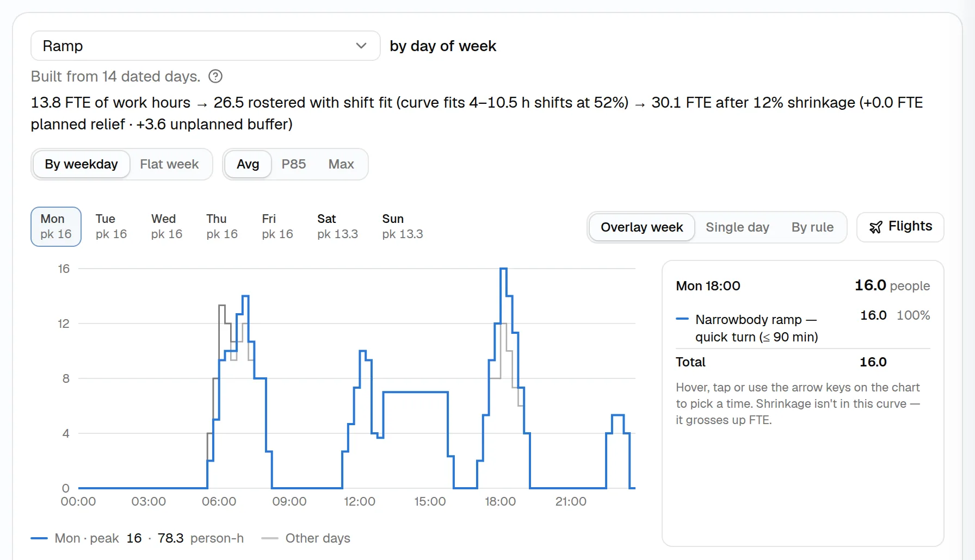Screen dimensions: 975x560
Task: Switch to Flat week mode
Action: [169, 164]
